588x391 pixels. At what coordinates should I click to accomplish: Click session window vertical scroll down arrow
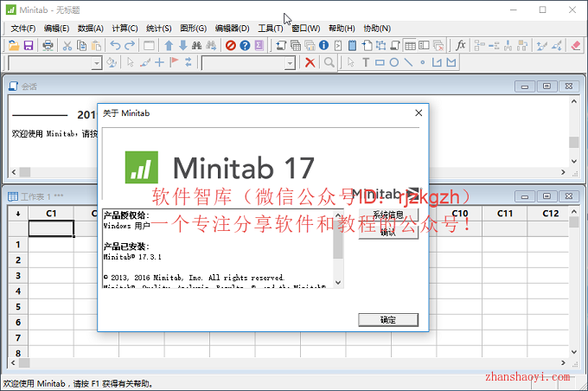[x=574, y=162]
